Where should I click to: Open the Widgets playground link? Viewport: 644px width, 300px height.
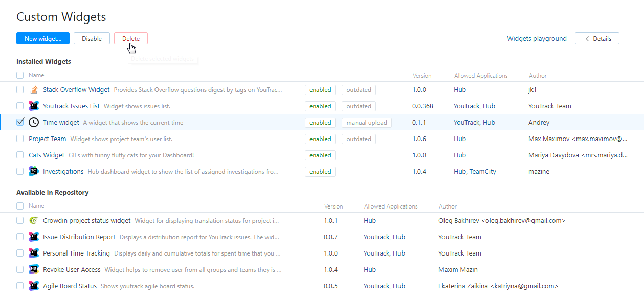coord(537,39)
